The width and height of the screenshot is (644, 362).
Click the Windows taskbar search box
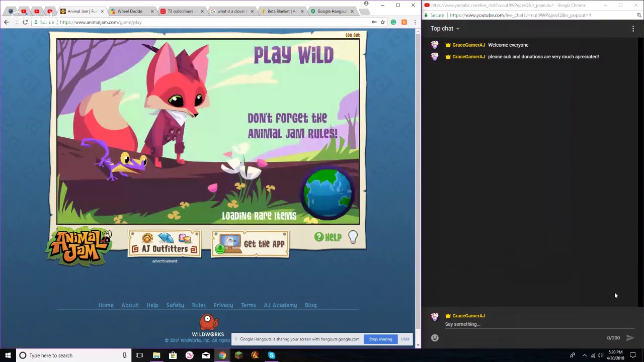(x=73, y=355)
